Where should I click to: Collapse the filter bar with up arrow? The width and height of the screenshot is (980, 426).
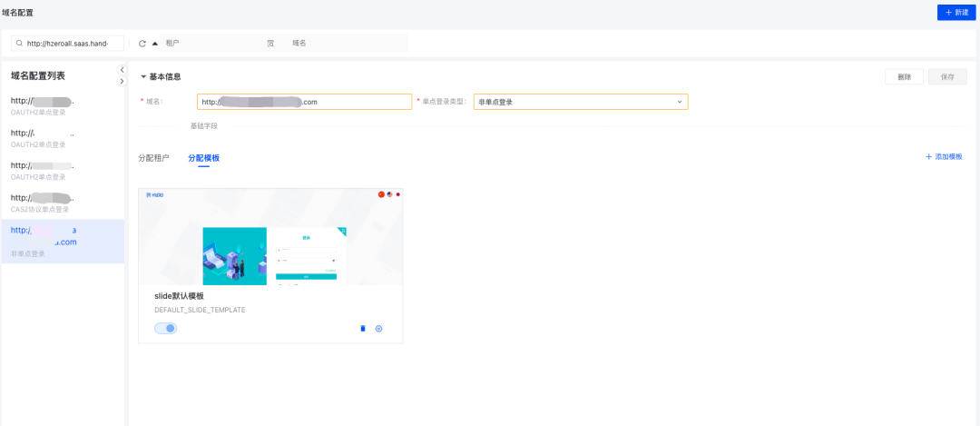click(154, 44)
